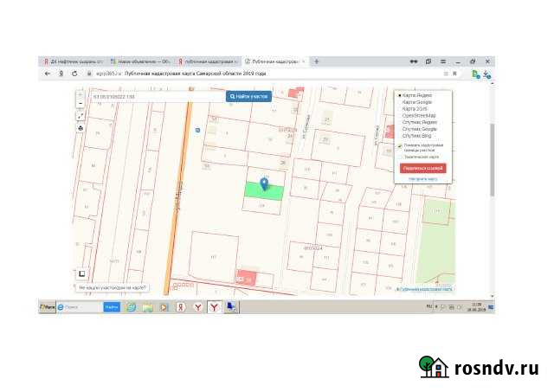This screenshot has width=554, height=392.
Task: Click the Найти участок search button
Action: [248, 97]
